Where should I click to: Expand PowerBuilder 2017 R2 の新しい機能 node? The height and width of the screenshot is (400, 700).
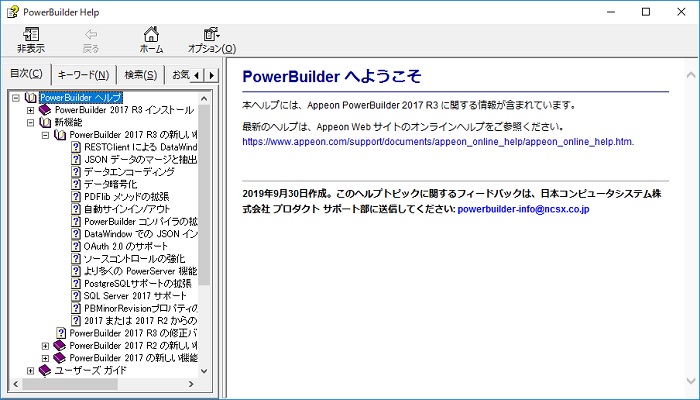(x=45, y=346)
